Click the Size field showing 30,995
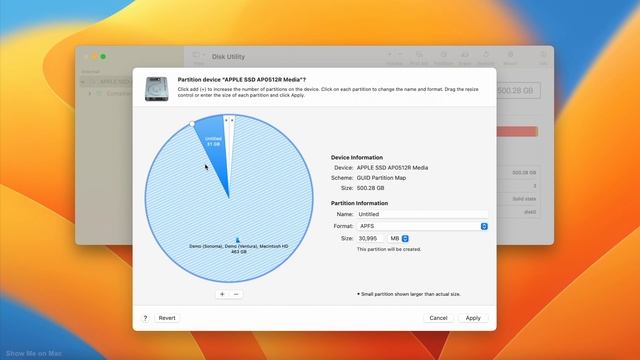 [371, 238]
